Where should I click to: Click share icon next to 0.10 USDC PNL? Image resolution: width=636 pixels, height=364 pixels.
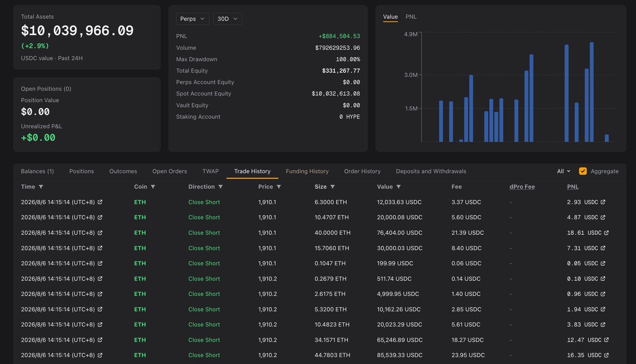point(603,279)
